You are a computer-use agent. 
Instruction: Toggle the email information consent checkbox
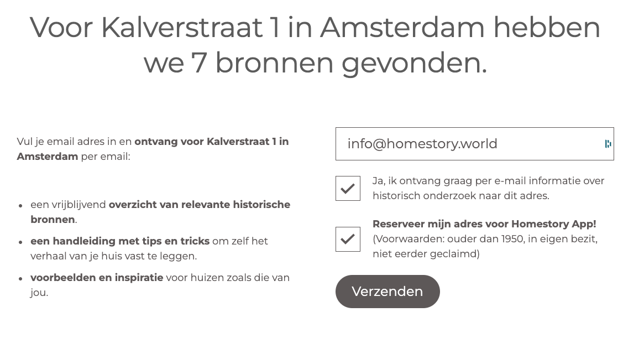coord(348,189)
